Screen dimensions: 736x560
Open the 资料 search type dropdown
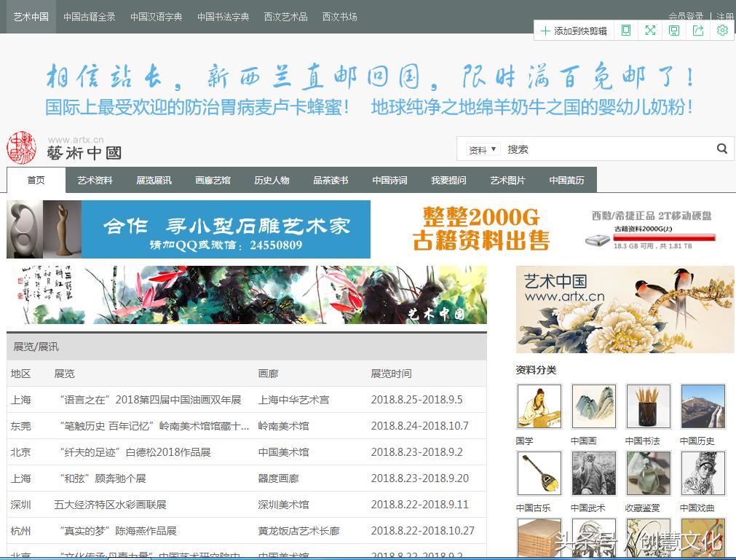(480, 149)
